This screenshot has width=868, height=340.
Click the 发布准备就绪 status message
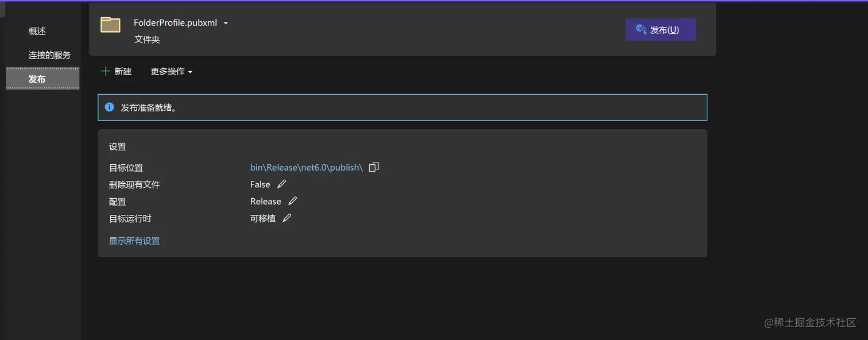pos(149,107)
